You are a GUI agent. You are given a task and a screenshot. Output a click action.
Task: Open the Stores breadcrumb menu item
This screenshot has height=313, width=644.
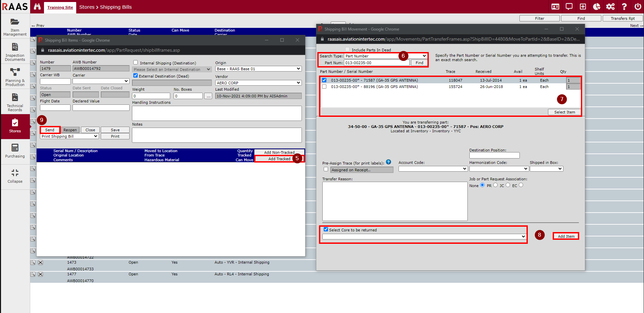pyautogui.click(x=87, y=7)
